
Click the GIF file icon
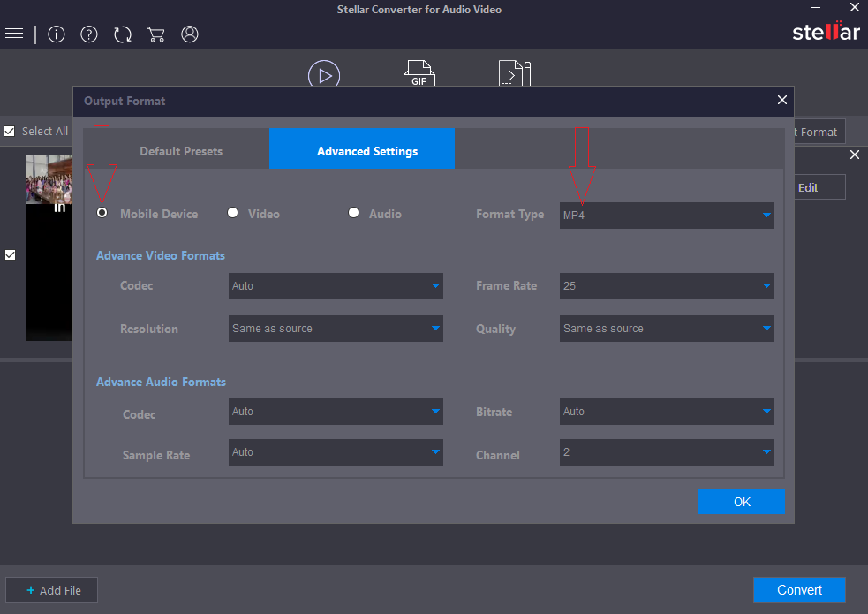tap(419, 75)
